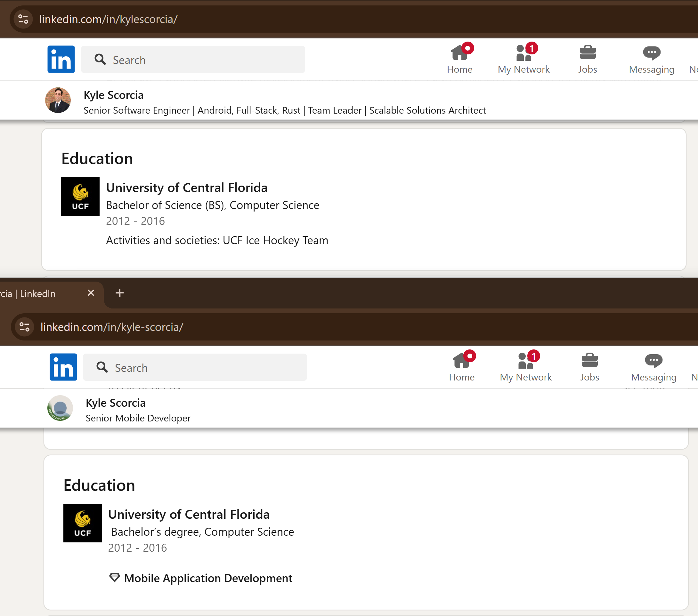The image size is (698, 616).
Task: Open Jobs in the top window
Action: pyautogui.click(x=587, y=60)
